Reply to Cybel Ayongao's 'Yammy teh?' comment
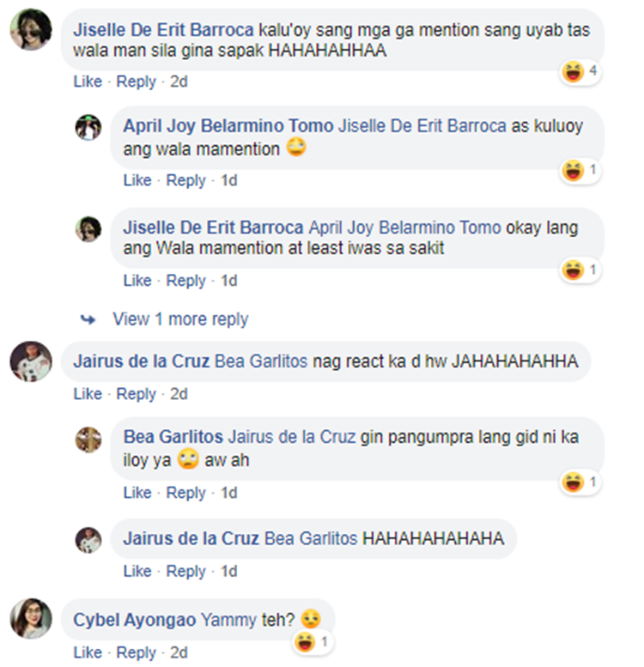The width and height of the screenshot is (644, 667). tap(137, 652)
